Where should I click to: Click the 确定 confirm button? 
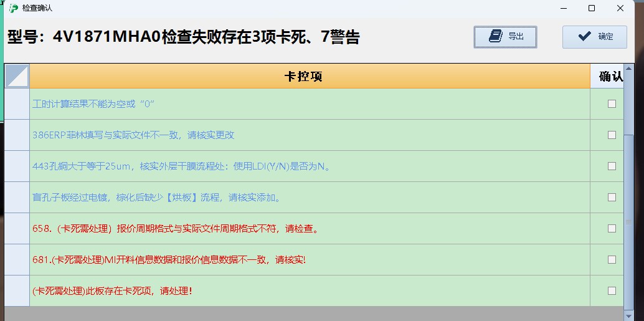coord(594,37)
